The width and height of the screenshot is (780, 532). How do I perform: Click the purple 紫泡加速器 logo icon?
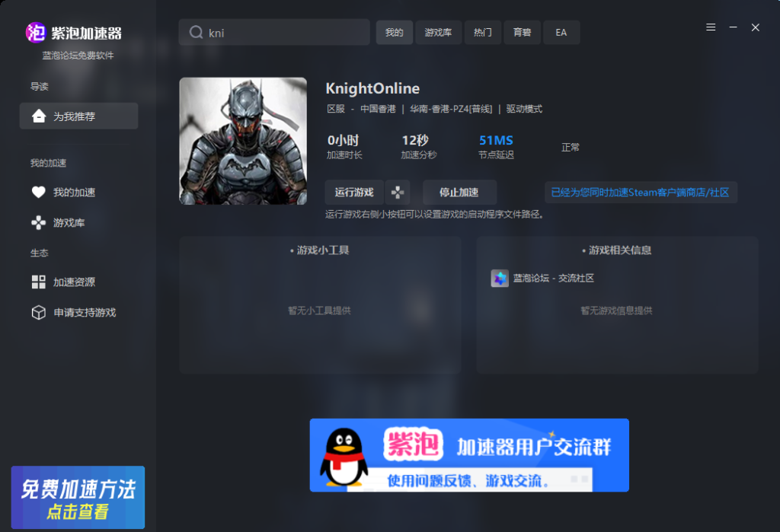(x=35, y=33)
